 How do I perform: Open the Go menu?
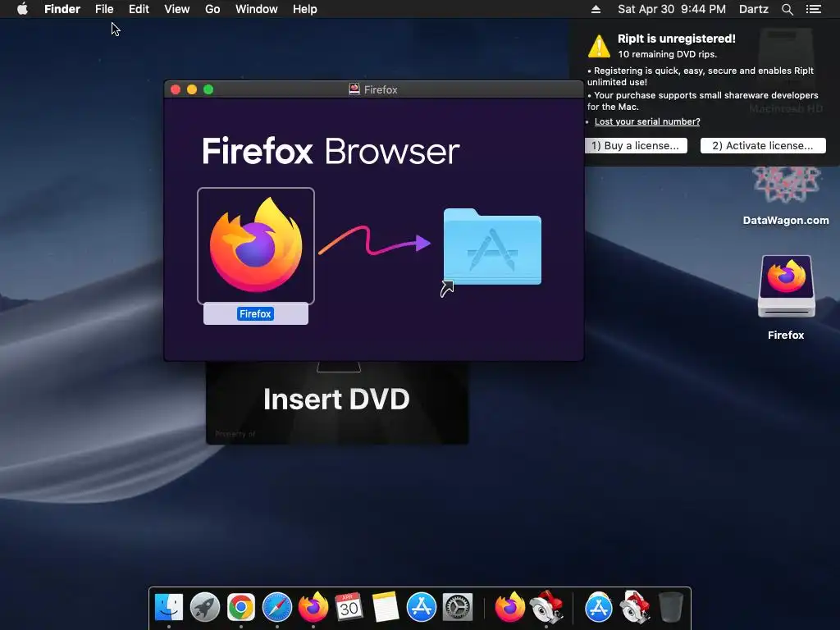(x=212, y=9)
